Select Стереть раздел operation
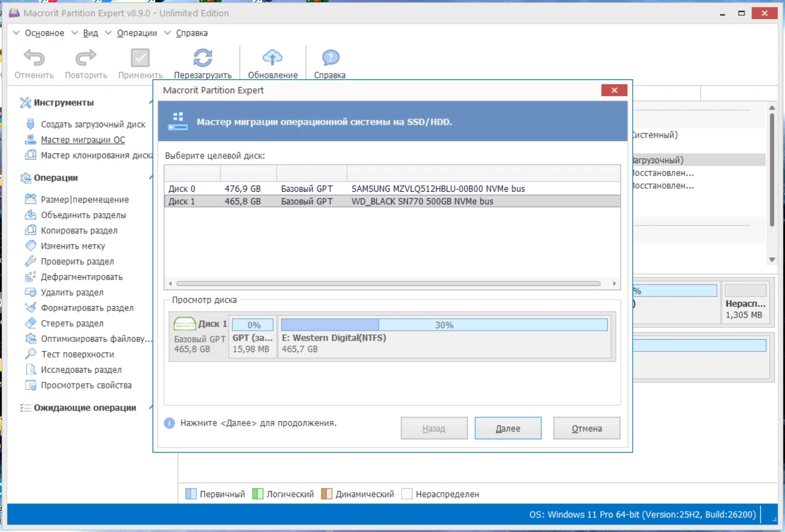The height and width of the screenshot is (532, 785). tap(72, 323)
